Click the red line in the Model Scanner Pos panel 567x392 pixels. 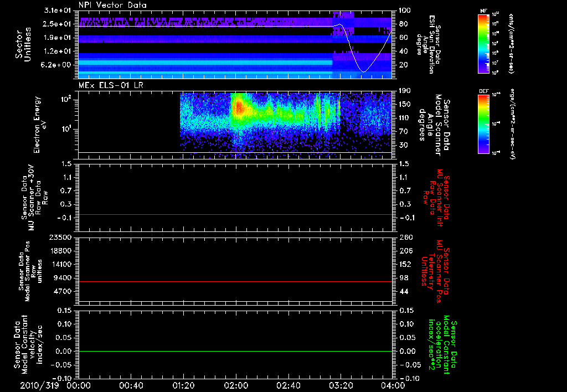tap(235, 281)
